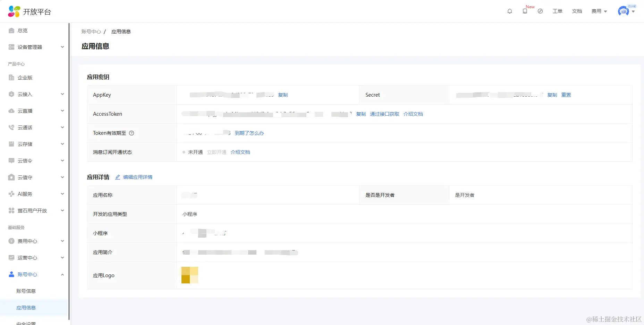Select 账号信息 in the sidebar
This screenshot has height=325, width=644.
26,291
